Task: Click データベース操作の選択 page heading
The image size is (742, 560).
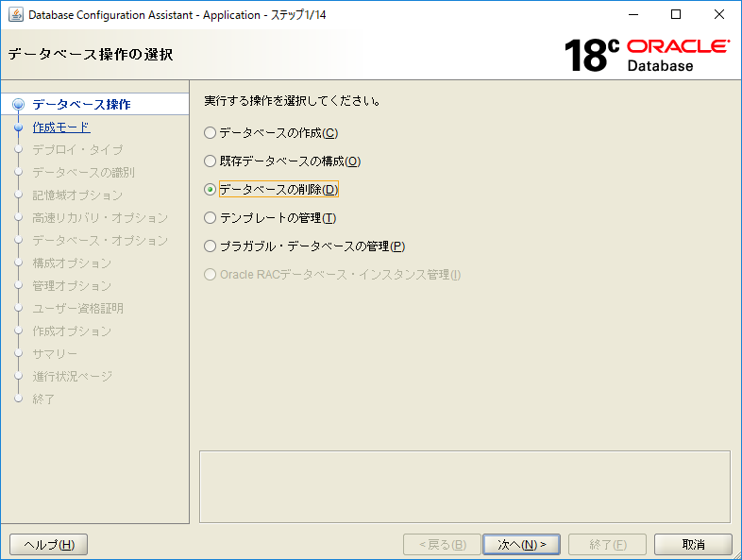Action: tap(91, 55)
